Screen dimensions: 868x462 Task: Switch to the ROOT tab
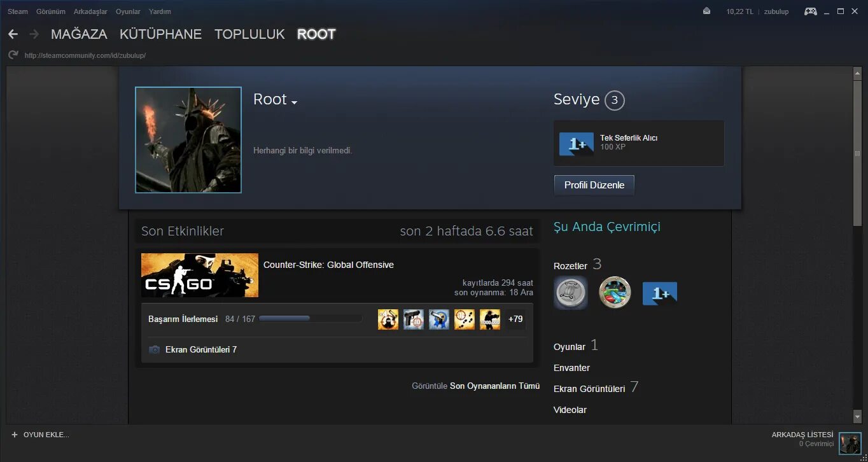[316, 34]
